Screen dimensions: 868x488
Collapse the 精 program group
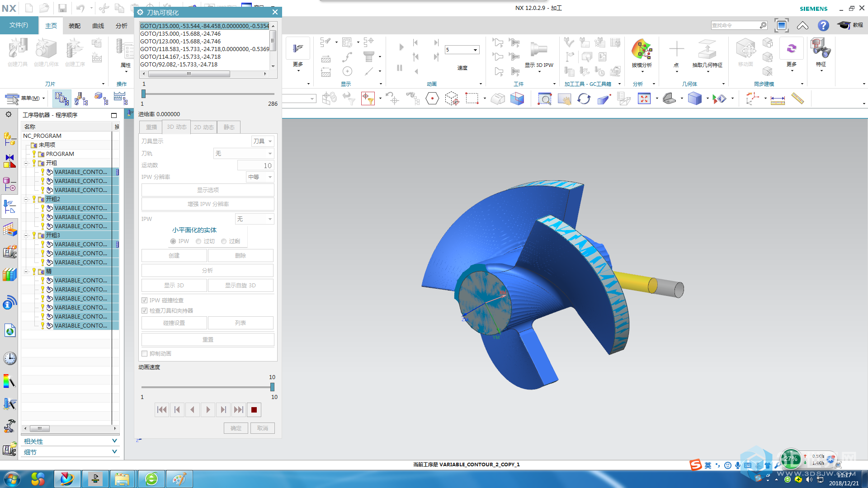click(26, 271)
